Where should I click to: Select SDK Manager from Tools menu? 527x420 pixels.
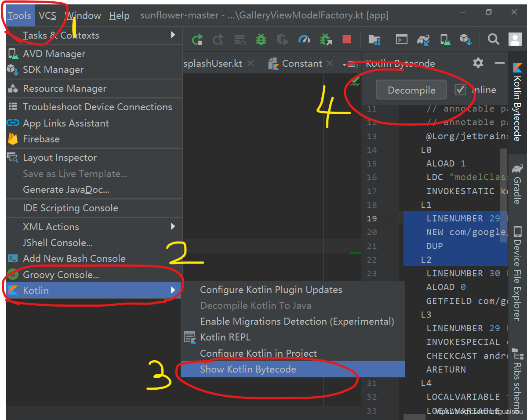(94, 69)
